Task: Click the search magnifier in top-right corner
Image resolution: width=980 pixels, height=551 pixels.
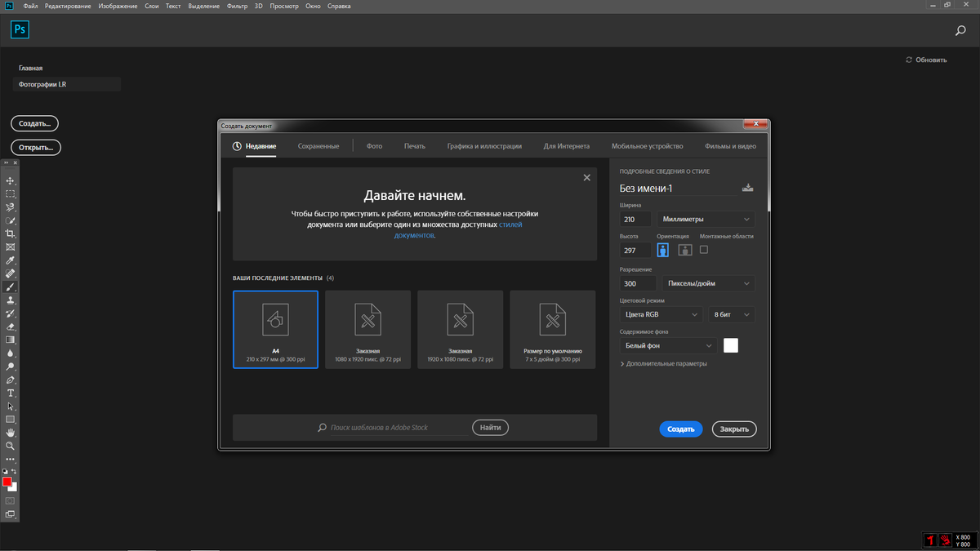Action: tap(960, 31)
